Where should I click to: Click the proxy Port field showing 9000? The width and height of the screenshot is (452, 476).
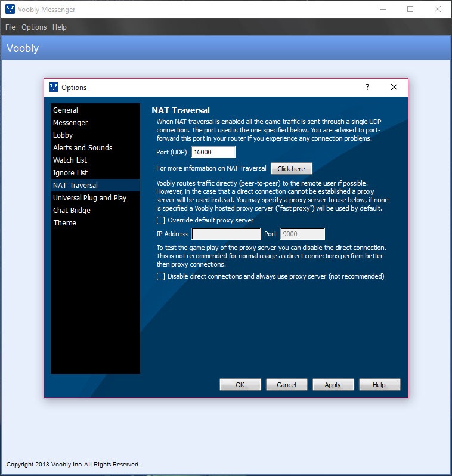click(x=303, y=234)
